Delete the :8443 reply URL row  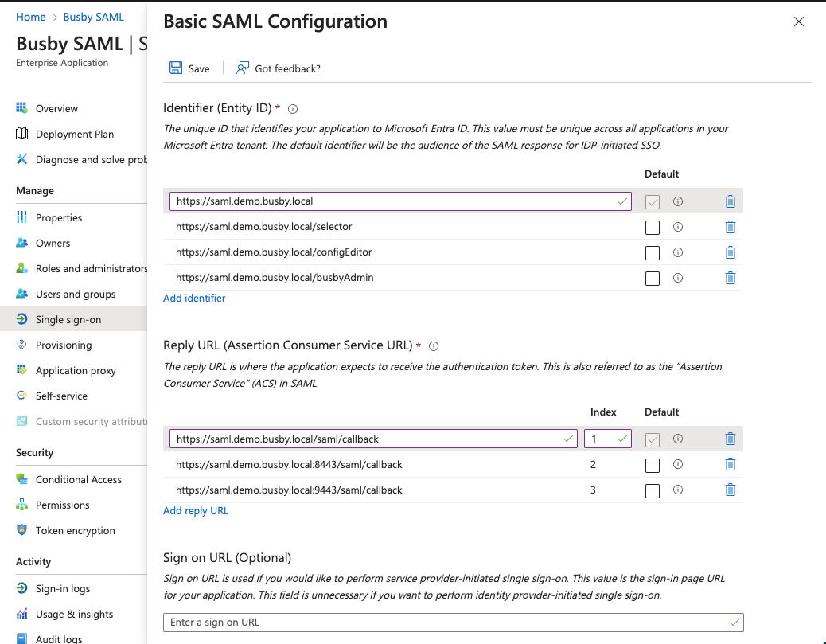point(731,464)
